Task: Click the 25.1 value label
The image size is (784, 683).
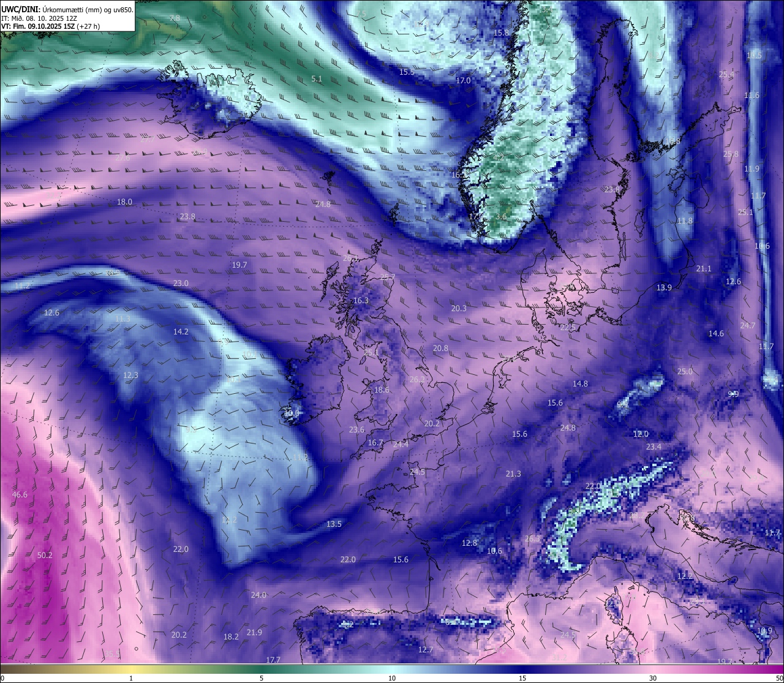Action: (x=745, y=212)
